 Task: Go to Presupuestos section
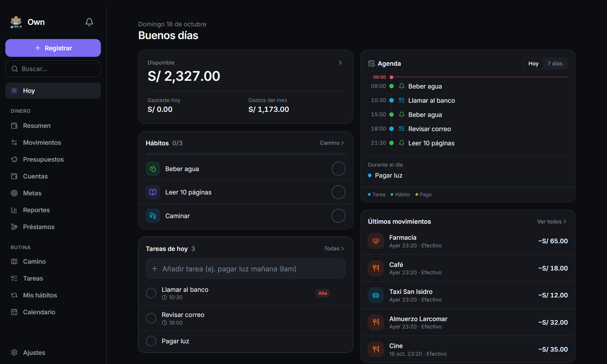[53, 160]
